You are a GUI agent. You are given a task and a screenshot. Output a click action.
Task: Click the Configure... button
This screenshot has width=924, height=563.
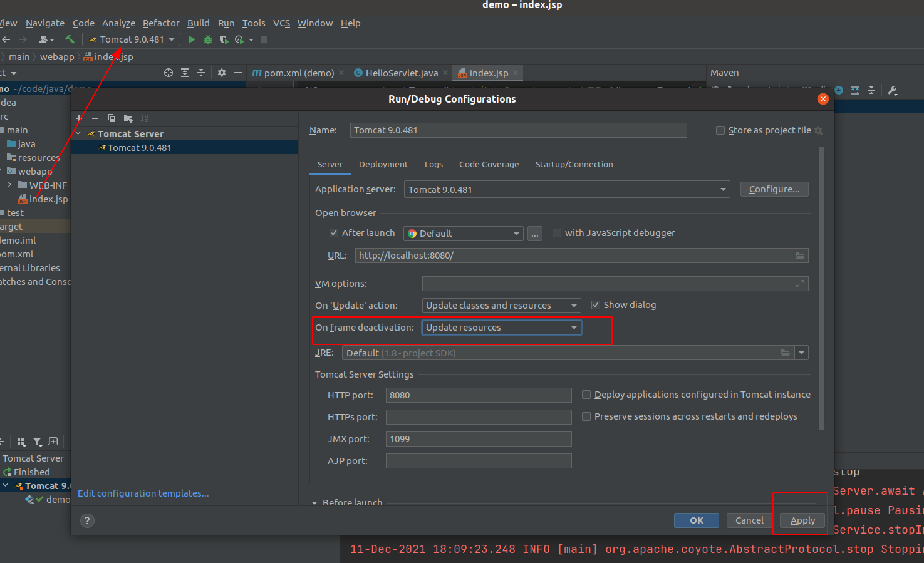click(774, 189)
